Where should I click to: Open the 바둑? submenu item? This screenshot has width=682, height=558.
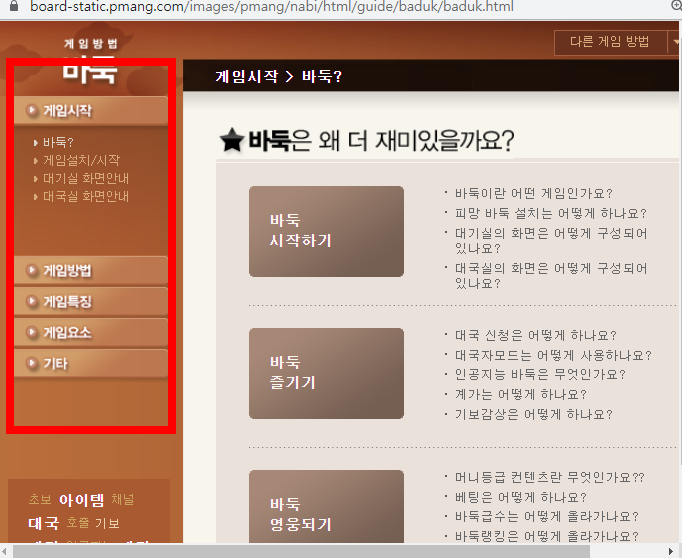(x=58, y=142)
